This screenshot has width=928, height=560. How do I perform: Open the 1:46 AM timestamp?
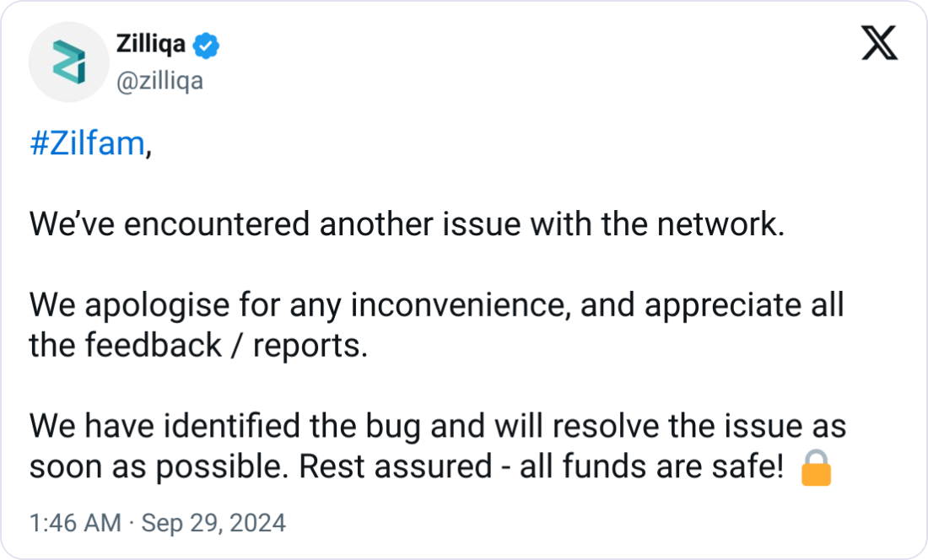click(75, 523)
